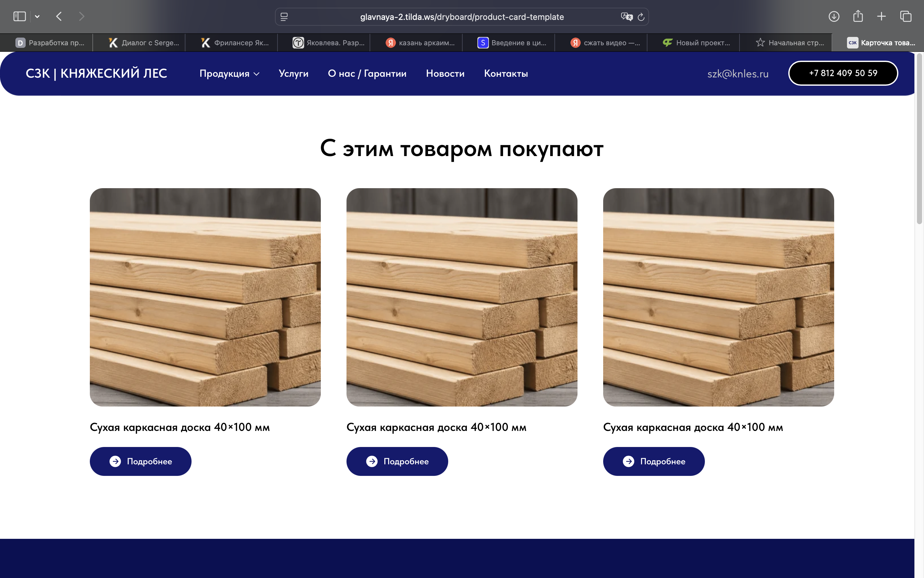924x578 pixels.
Task: Click Подробнее under the third product
Action: tap(654, 461)
